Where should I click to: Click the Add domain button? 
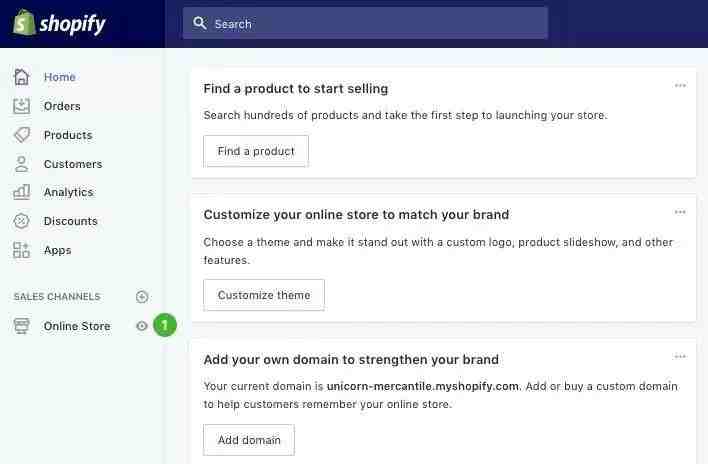[249, 440]
